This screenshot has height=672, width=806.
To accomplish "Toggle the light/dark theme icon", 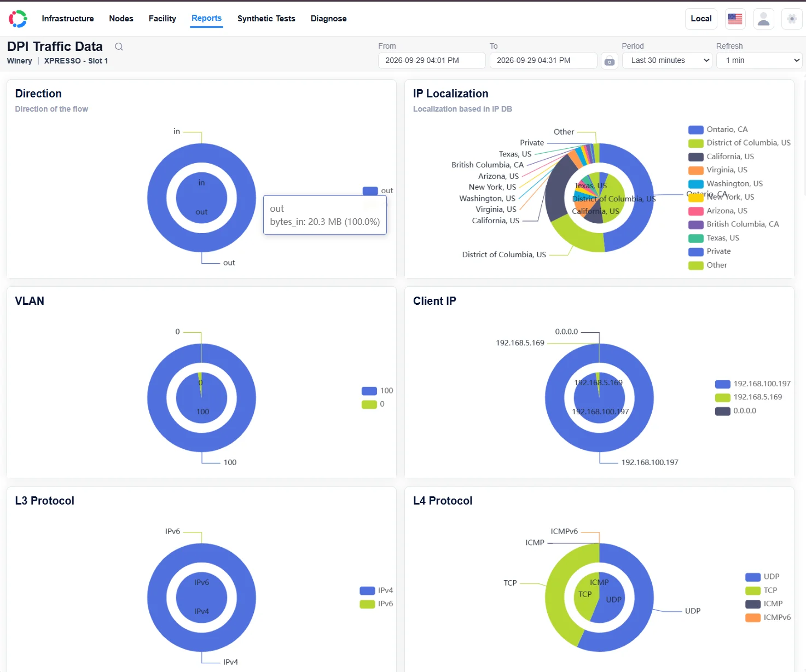I will pyautogui.click(x=792, y=19).
